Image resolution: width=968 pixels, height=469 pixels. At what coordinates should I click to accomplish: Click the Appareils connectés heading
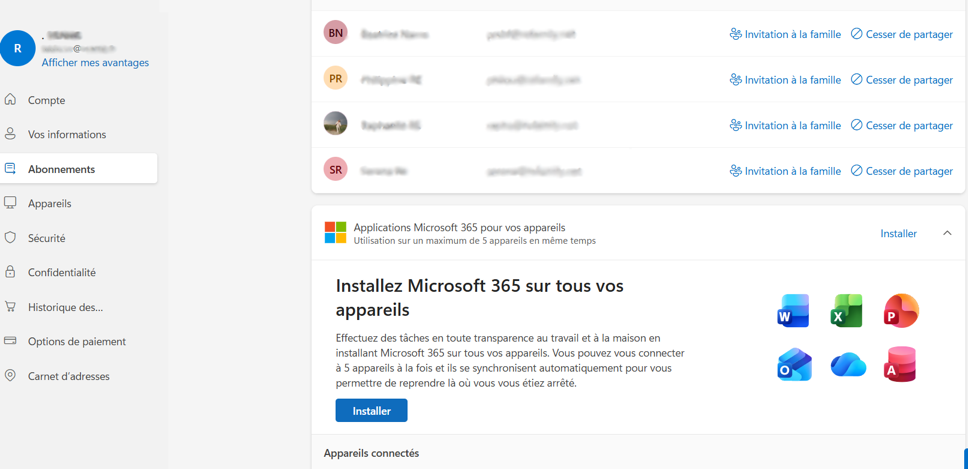click(x=371, y=453)
